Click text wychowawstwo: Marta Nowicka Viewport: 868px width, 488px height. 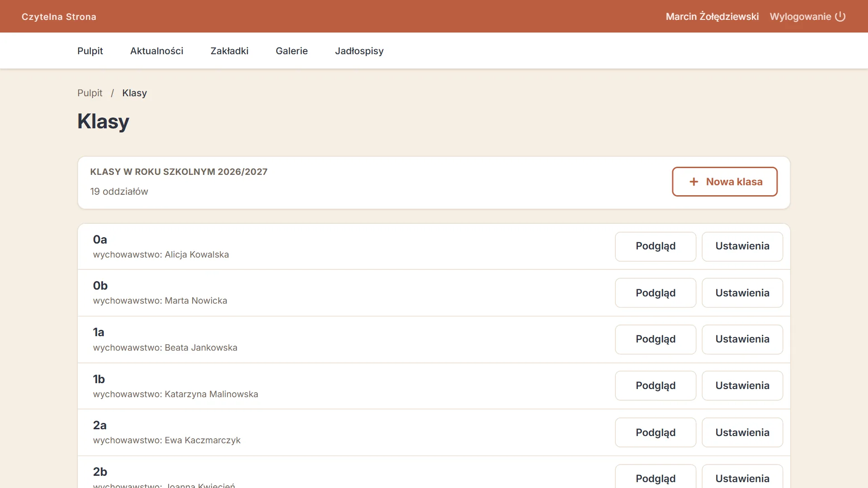(x=160, y=301)
